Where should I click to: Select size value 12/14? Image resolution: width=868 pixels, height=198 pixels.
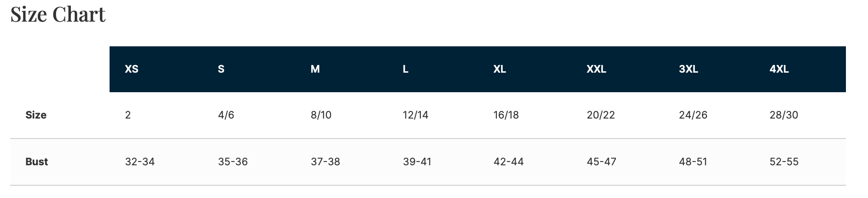coord(415,115)
